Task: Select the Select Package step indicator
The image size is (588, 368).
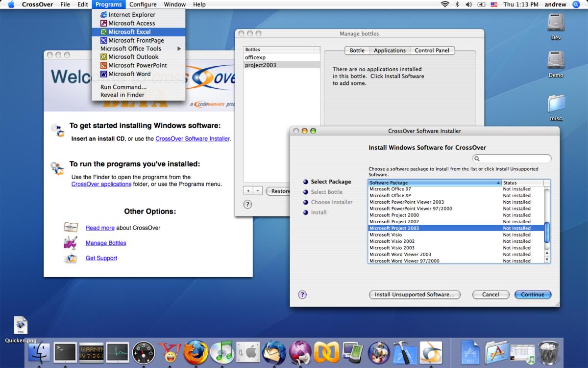Action: [x=331, y=182]
